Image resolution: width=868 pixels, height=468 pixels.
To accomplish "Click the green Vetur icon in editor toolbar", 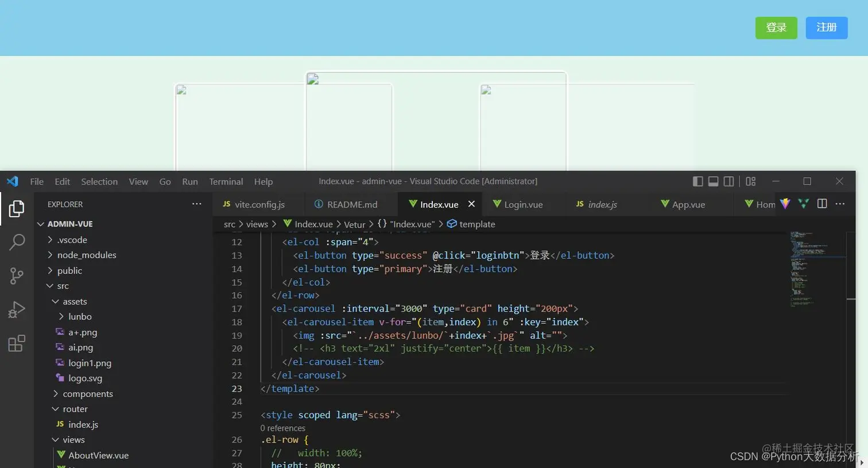I will pos(803,204).
